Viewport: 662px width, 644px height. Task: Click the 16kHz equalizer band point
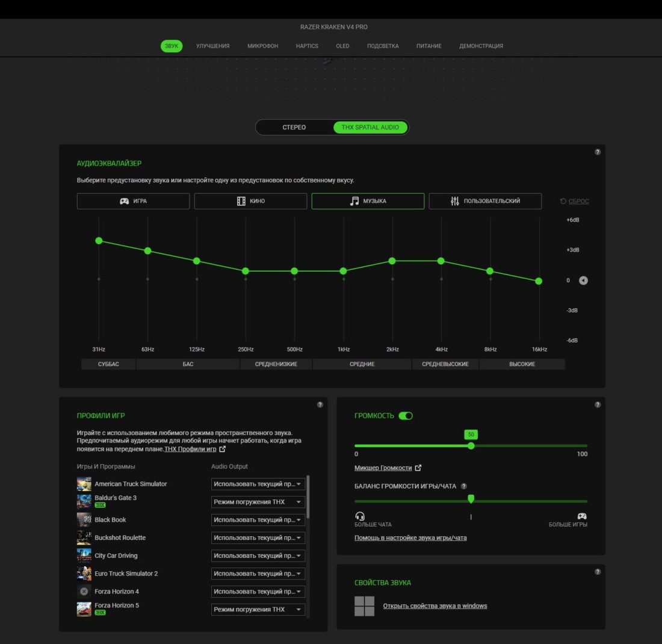click(539, 281)
